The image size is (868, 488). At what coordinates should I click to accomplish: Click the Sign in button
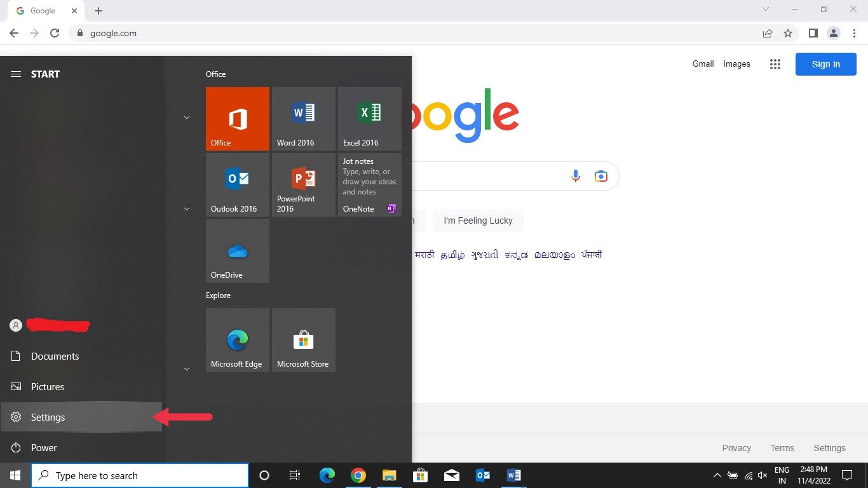click(826, 64)
